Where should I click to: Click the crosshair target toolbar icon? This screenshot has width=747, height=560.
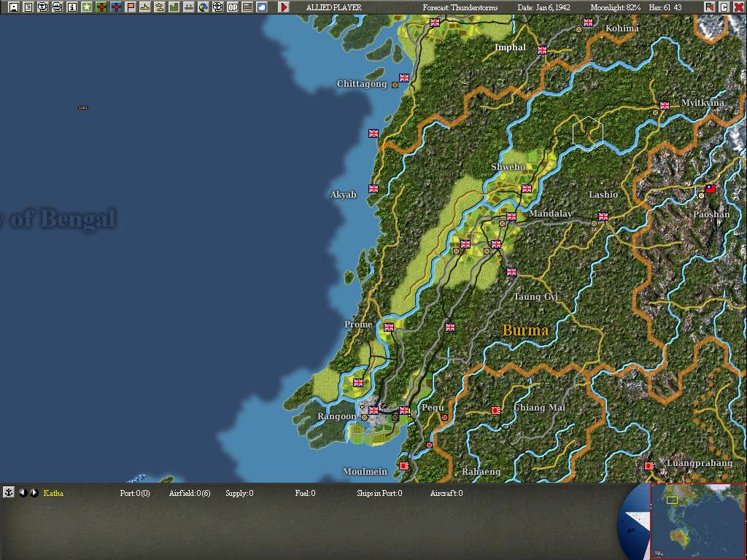click(x=218, y=7)
